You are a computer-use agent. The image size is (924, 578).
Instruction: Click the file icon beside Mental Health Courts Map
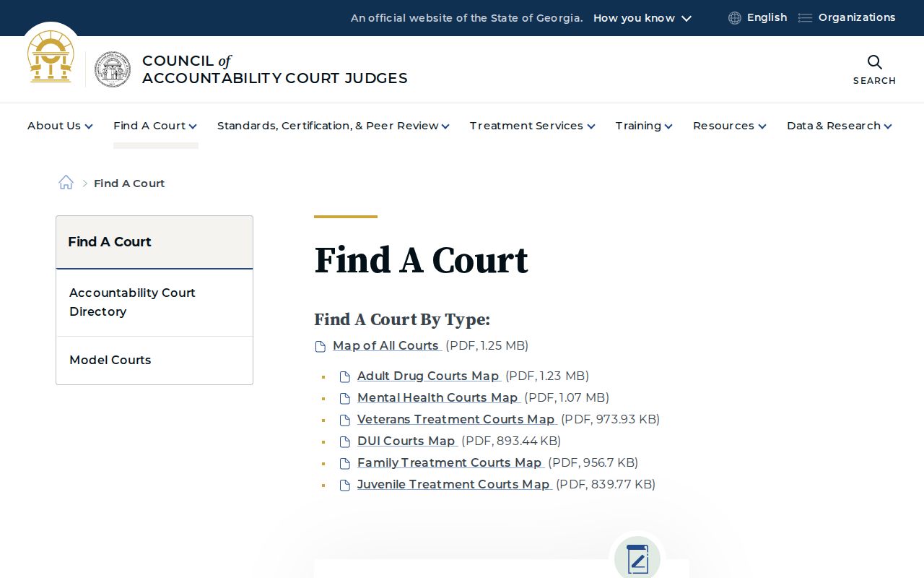345,399
